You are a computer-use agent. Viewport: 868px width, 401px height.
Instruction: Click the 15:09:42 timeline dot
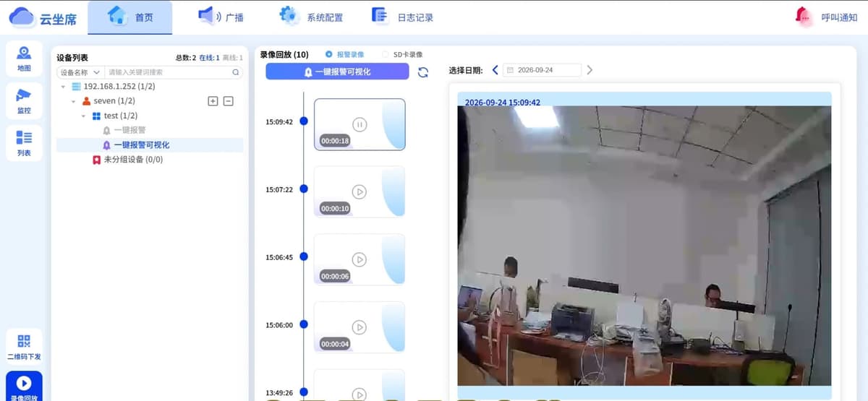(x=304, y=121)
